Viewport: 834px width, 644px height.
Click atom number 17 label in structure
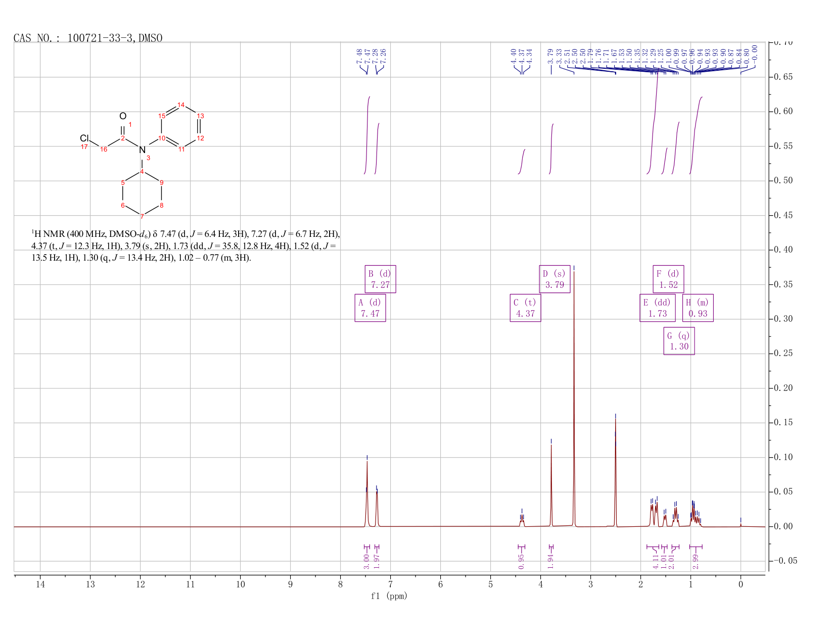(x=84, y=146)
